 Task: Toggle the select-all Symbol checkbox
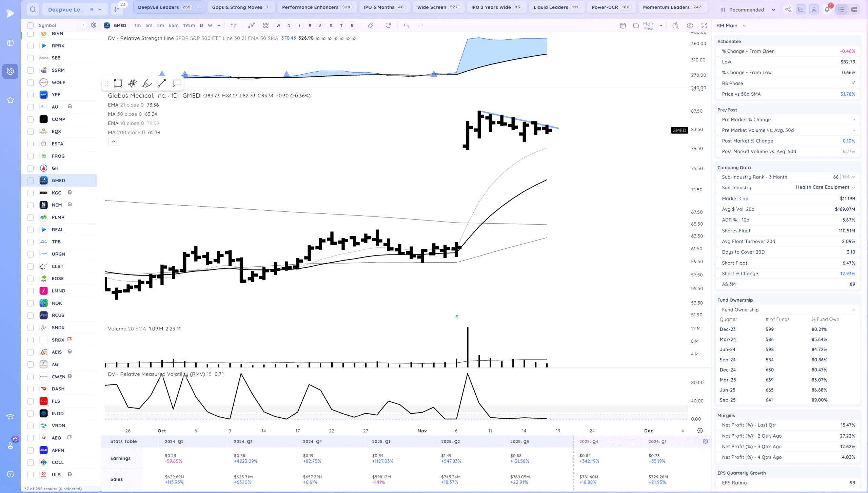[31, 25]
